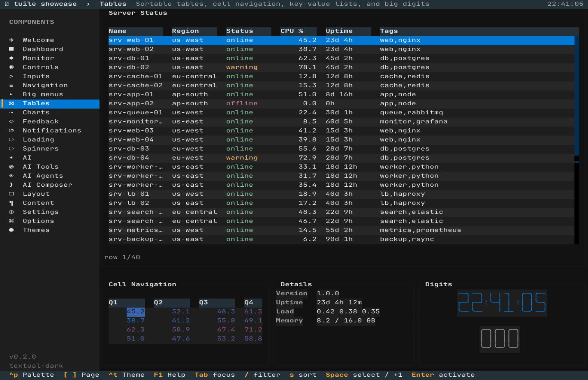Click the Content pilcrow icon
Image resolution: width=588 pixels, height=380 pixels.
click(x=11, y=203)
